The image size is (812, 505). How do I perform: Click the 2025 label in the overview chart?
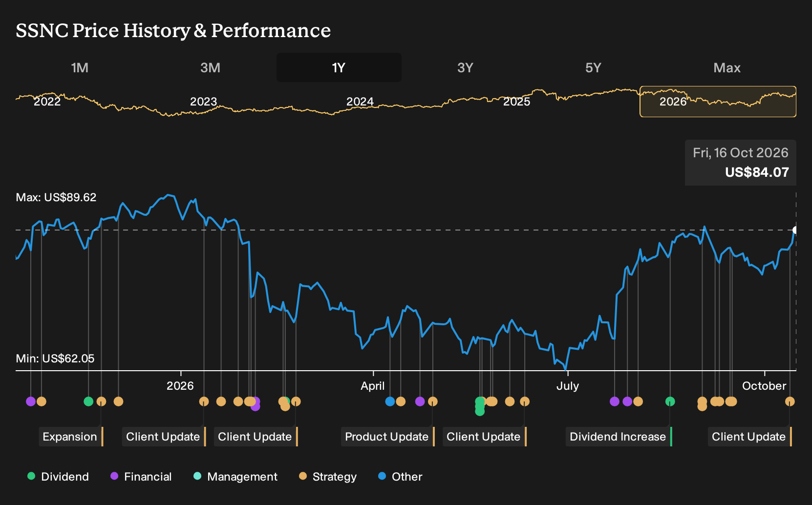click(516, 102)
